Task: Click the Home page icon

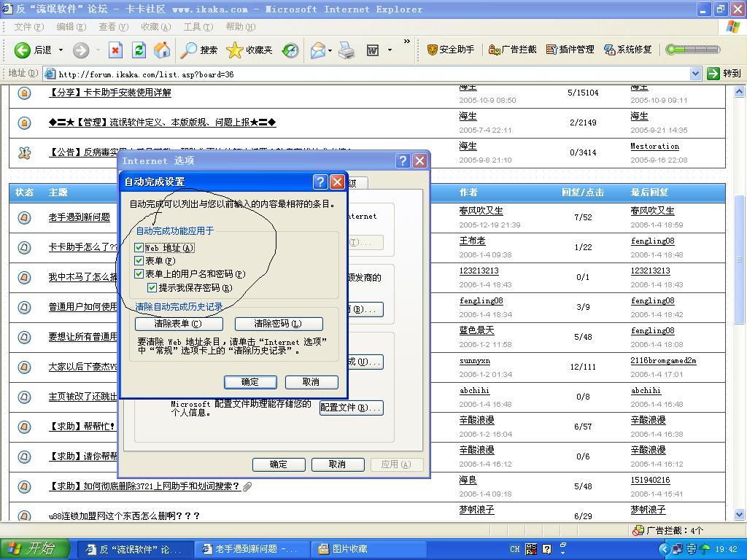Action: point(161,50)
